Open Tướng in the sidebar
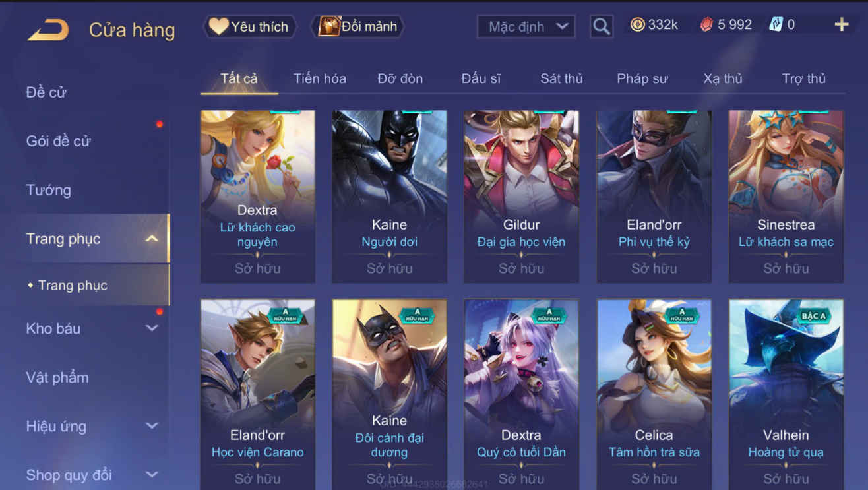Viewport: 868px width, 490px height. pos(48,190)
